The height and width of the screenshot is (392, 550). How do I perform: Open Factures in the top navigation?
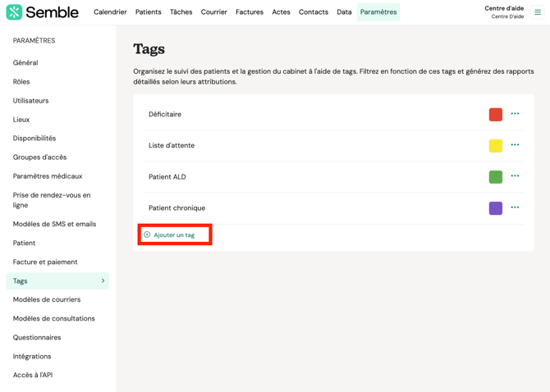[250, 12]
